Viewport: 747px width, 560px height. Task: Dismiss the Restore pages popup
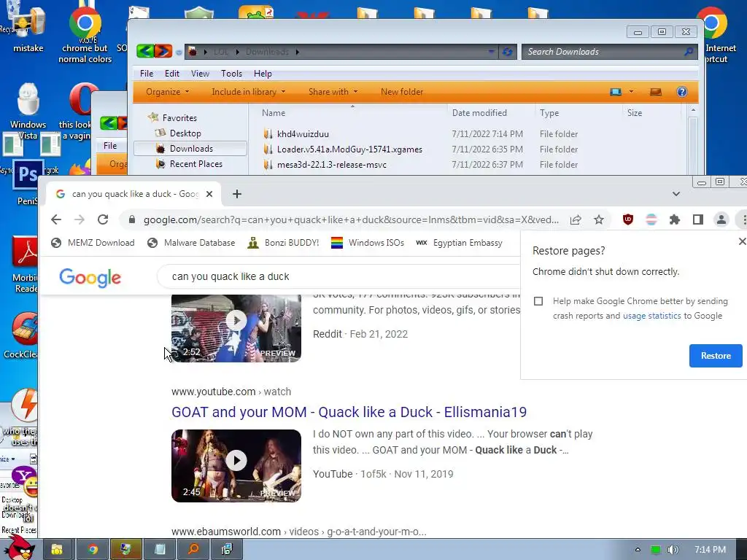[x=742, y=241]
